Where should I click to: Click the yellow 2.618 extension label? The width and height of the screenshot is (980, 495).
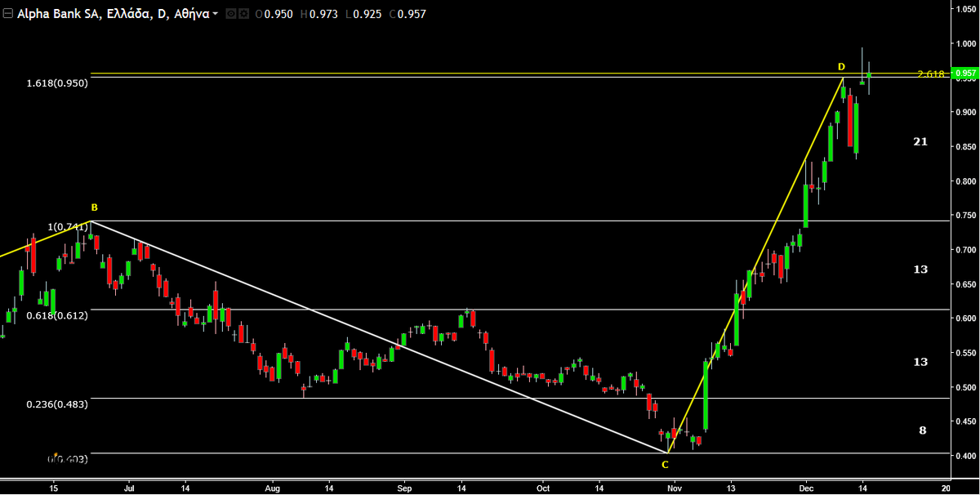click(930, 74)
